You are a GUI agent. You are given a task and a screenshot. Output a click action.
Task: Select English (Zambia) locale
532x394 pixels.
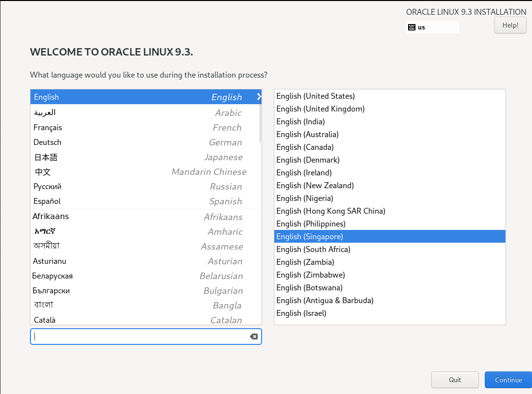pos(389,262)
